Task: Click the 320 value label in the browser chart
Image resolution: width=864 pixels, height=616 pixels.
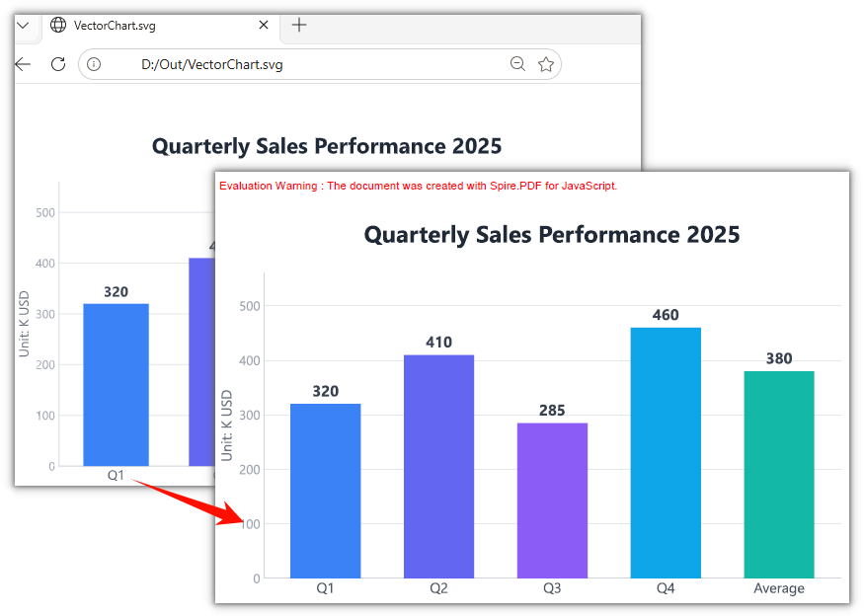Action: [116, 292]
